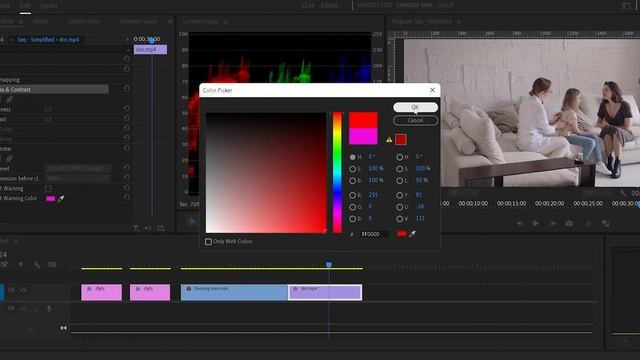Click the hue spectrum slider

coord(337,173)
